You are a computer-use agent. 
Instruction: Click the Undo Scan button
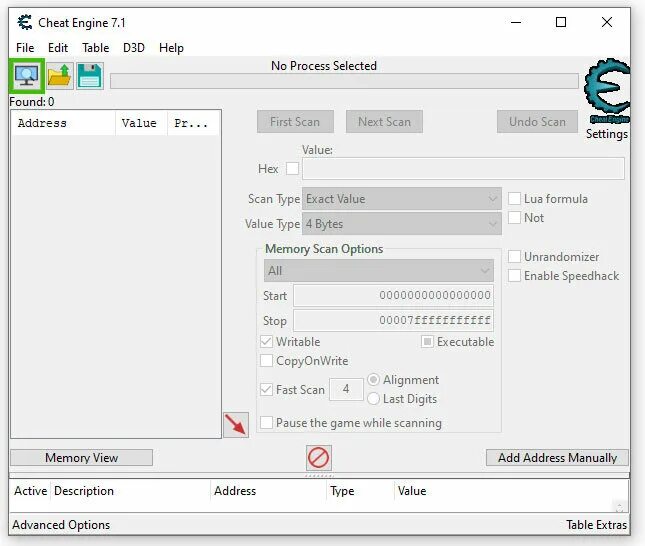(x=537, y=122)
